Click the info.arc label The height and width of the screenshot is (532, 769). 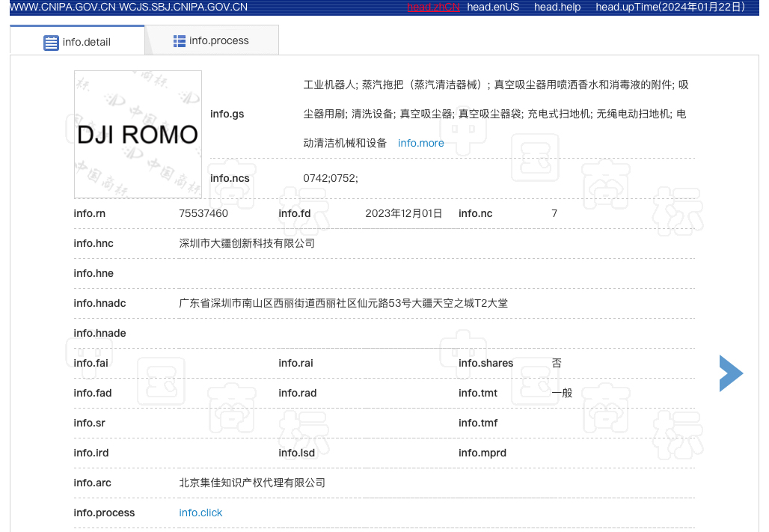(x=92, y=483)
